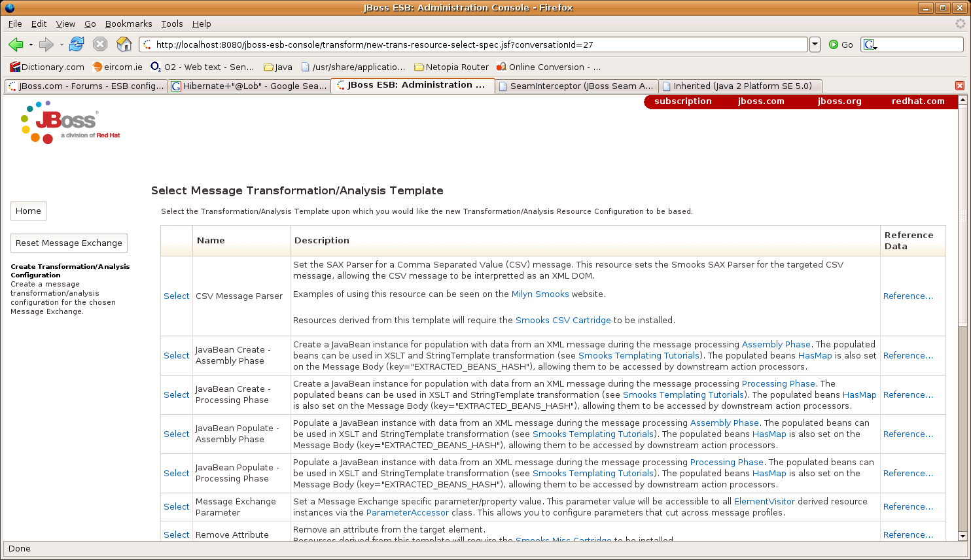Select the JBoss ESB Administration tab
971x560 pixels.
click(x=413, y=85)
